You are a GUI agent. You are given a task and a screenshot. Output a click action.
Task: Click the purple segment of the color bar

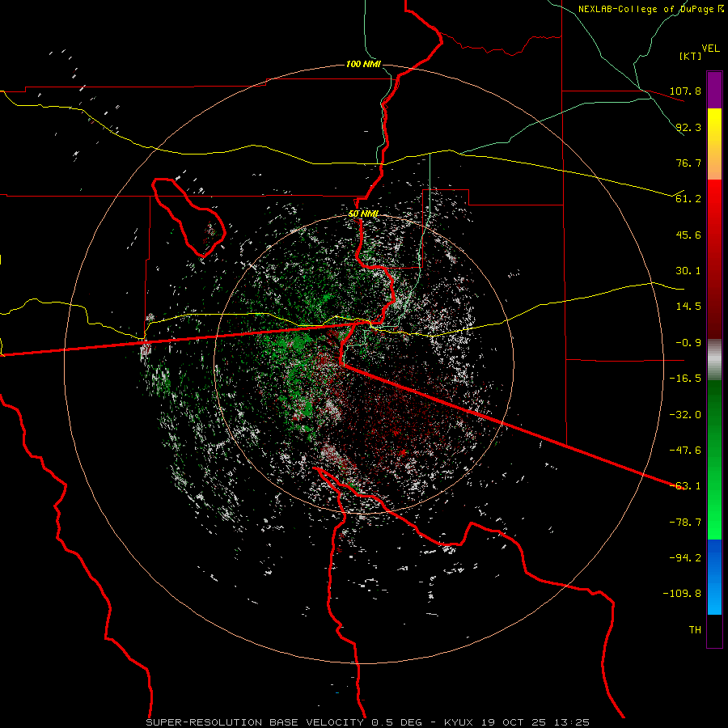pos(714,90)
